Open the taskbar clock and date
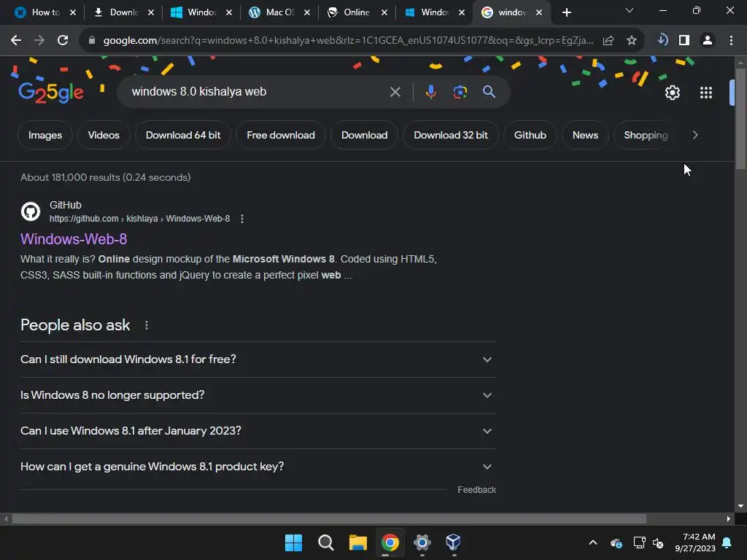Screen dimensions: 747x560 pyautogui.click(x=695, y=542)
